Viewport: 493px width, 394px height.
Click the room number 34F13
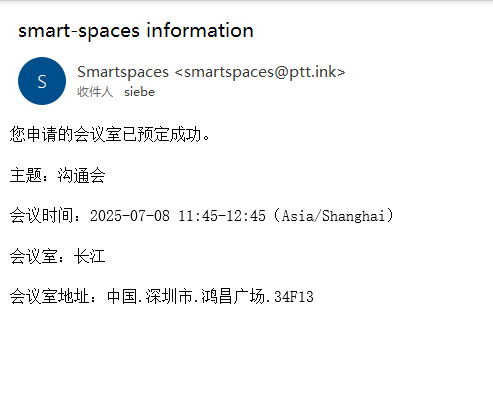pyautogui.click(x=294, y=297)
